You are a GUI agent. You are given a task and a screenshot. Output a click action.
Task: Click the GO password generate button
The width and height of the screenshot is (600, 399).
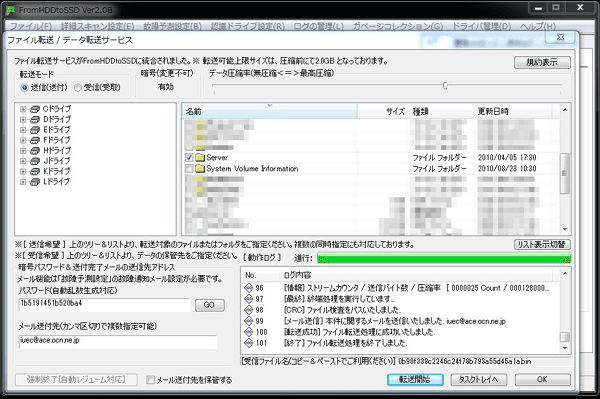(x=209, y=305)
